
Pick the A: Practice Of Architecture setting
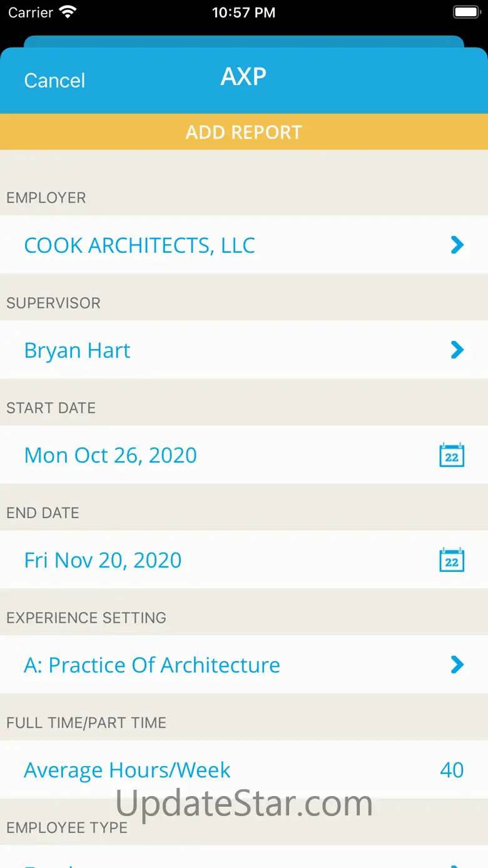[152, 665]
